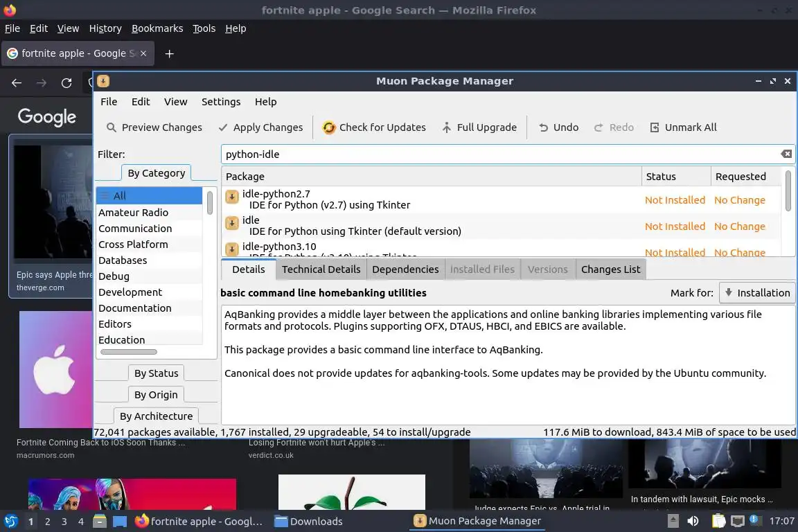
Task: Clear the package search field
Action: pos(786,154)
